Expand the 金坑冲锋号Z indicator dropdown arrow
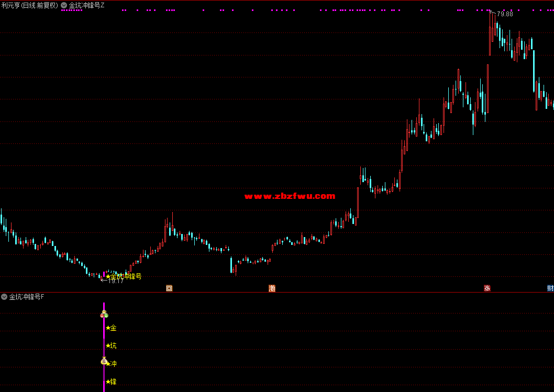The image size is (554, 392). point(64,5)
